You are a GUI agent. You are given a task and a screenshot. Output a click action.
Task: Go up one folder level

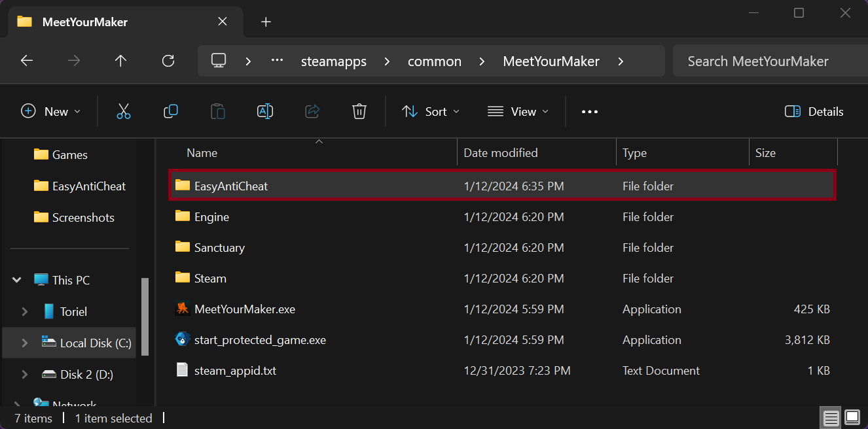coord(120,61)
